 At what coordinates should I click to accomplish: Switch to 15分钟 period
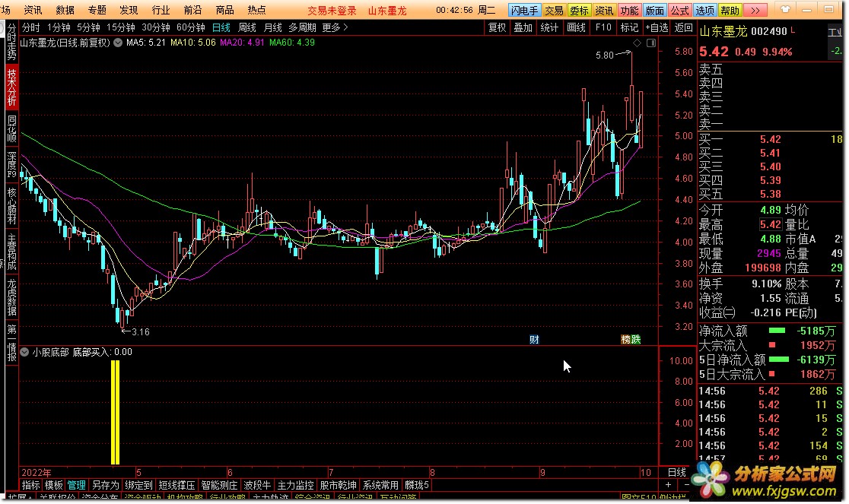[x=121, y=27]
